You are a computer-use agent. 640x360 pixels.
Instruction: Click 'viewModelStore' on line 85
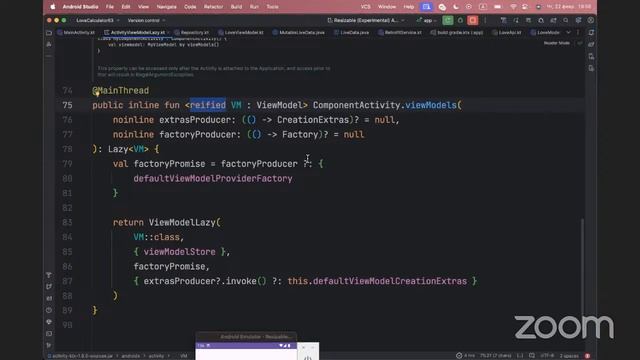pyautogui.click(x=179, y=252)
